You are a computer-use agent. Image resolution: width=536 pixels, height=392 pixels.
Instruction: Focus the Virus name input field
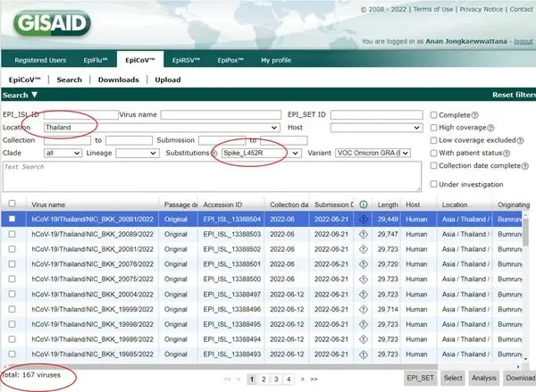point(221,115)
